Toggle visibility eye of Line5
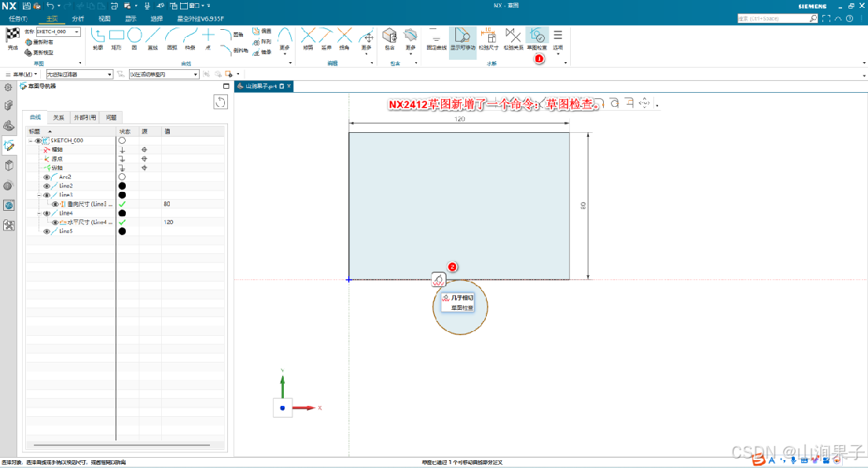This screenshot has width=868, height=468. pos(46,231)
